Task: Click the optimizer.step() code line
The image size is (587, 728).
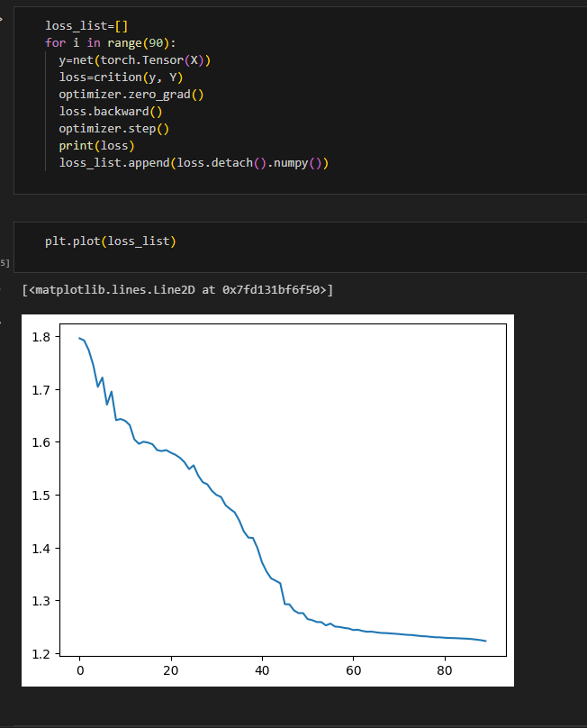Action: tap(113, 129)
